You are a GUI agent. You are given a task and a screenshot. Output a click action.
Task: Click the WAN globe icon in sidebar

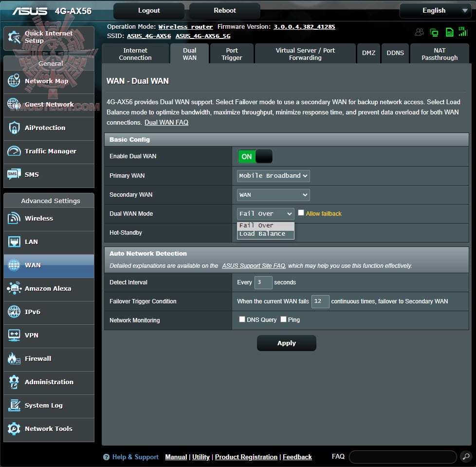[x=14, y=265]
